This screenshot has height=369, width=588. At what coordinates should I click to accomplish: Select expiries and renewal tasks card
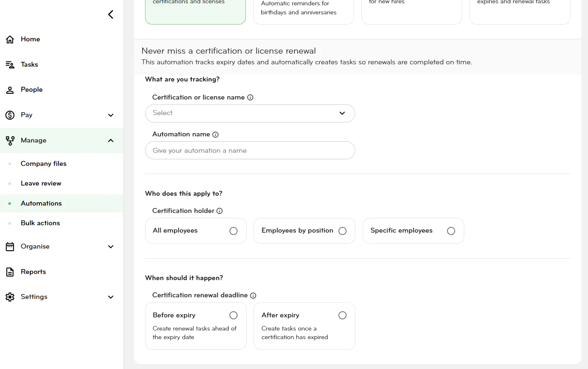[520, 11]
